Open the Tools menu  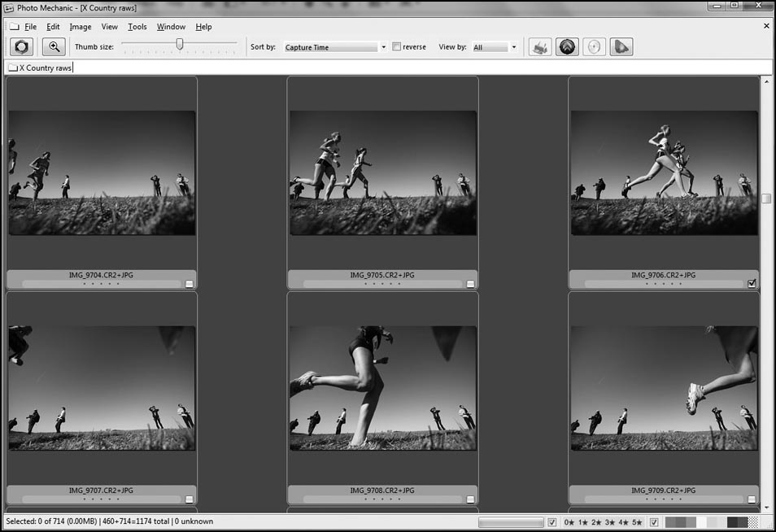137,27
